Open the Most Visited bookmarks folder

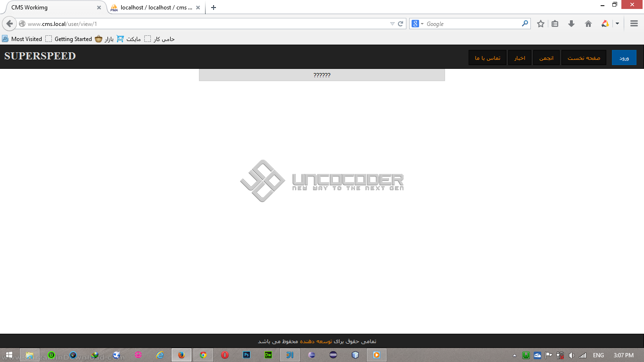(x=22, y=39)
